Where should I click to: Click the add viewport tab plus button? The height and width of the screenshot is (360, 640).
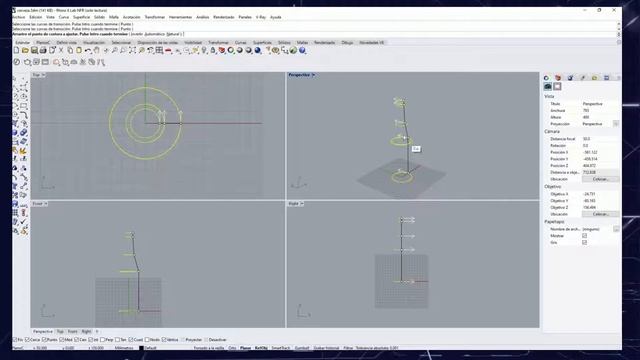97,331
